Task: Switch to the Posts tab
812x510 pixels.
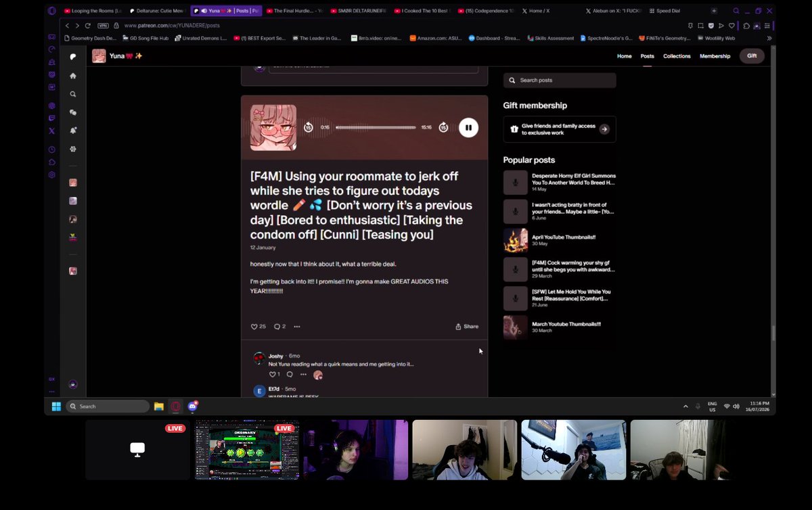Action: [648, 56]
